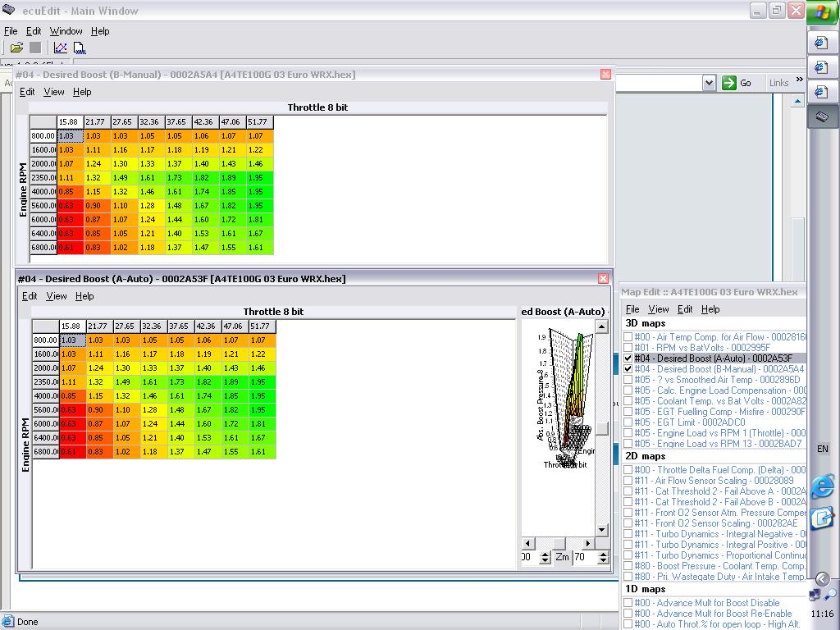This screenshot has height=630, width=840.
Task: Uncheck #04 Desired Boost (A-Auto) map
Action: tap(628, 358)
